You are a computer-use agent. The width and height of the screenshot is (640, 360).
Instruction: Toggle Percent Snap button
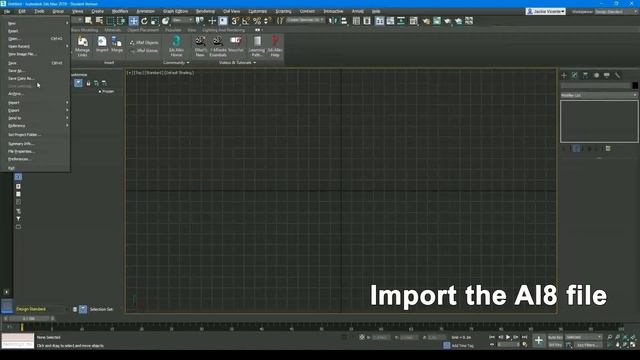pos(257,20)
